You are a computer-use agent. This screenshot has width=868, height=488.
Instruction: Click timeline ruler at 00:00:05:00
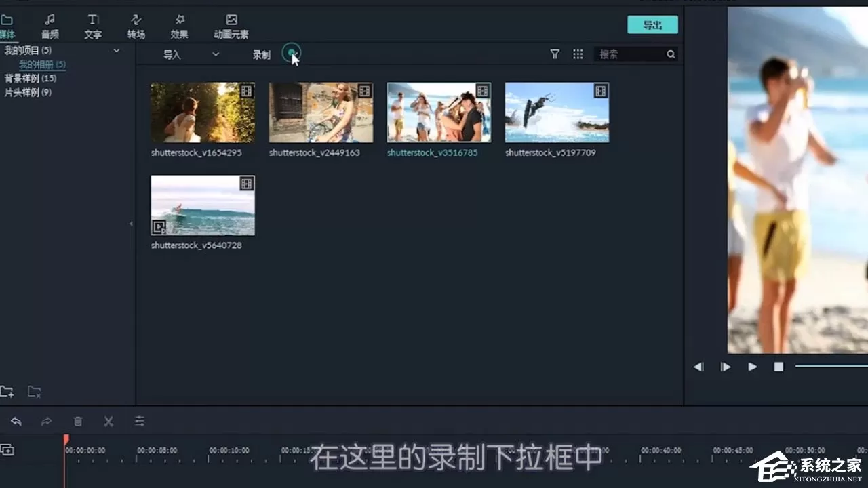[157, 451]
